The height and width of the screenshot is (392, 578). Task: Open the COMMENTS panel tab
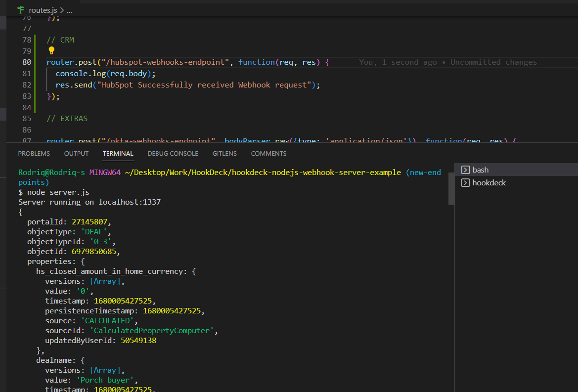(268, 154)
